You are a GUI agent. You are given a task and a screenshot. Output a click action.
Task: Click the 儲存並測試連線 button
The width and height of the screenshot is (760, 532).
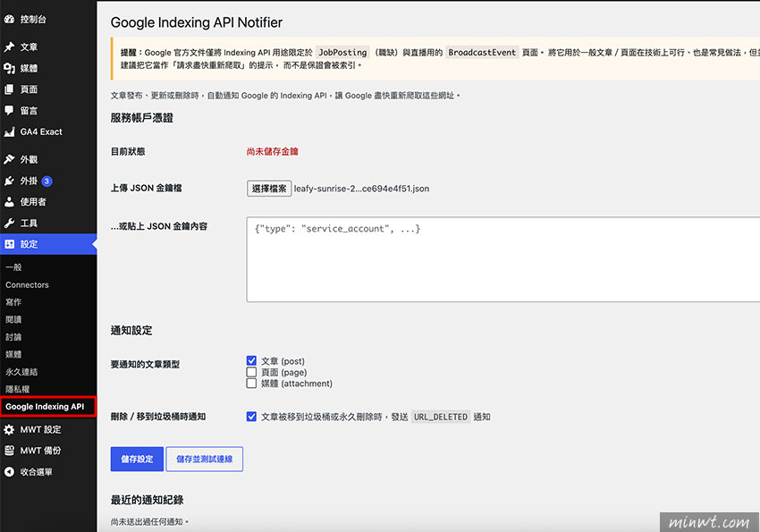[x=204, y=459]
